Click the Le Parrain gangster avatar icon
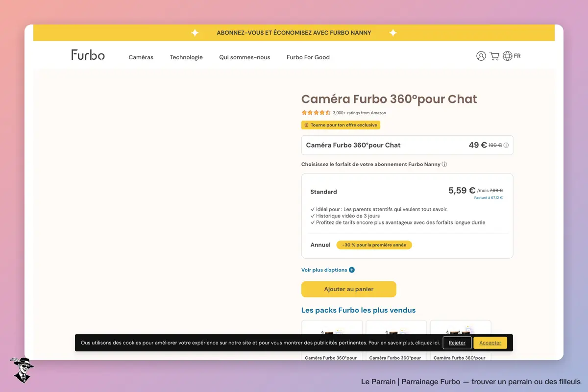This screenshot has width=588, height=392. tap(22, 370)
